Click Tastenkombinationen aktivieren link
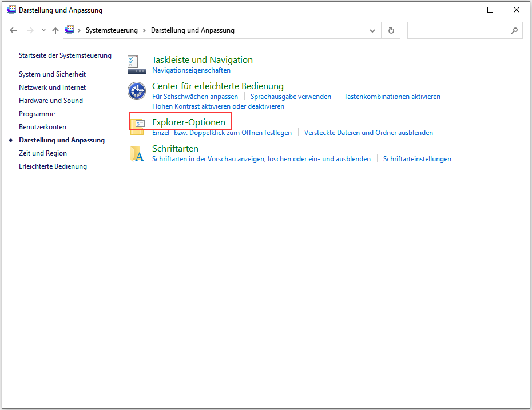This screenshot has width=532, height=410. (392, 97)
